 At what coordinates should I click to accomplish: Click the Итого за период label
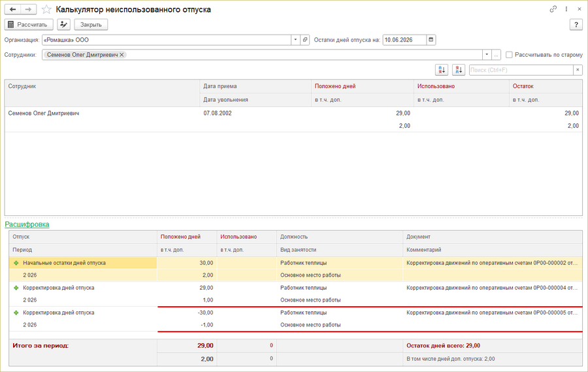41,346
